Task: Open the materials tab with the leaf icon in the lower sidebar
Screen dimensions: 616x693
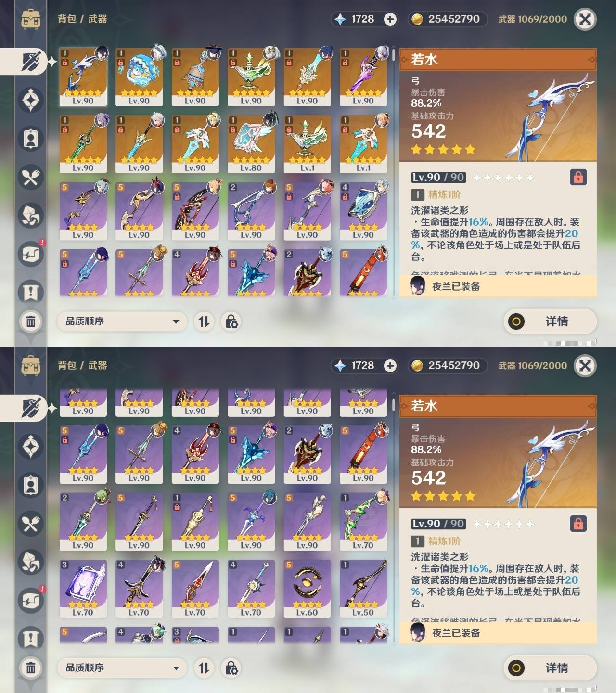Action: 31,562
